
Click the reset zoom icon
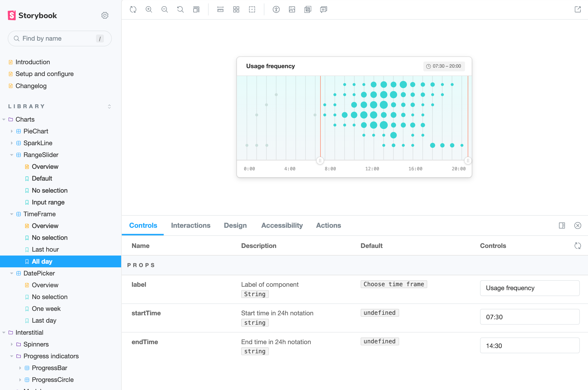click(x=180, y=10)
